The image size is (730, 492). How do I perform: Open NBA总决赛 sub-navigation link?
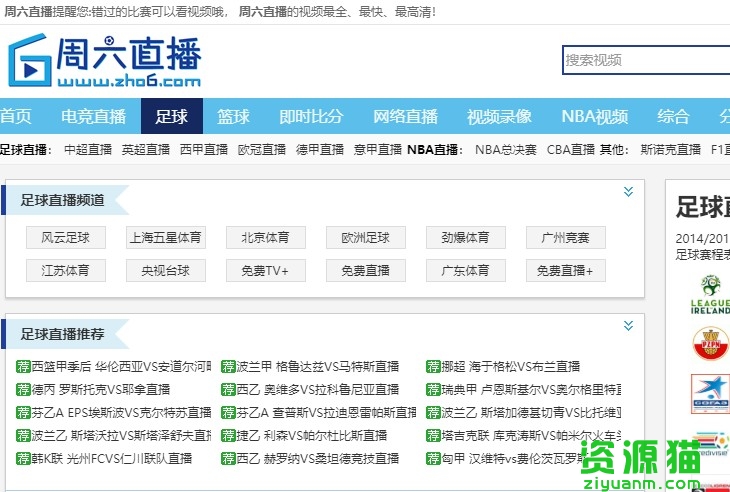pos(506,149)
